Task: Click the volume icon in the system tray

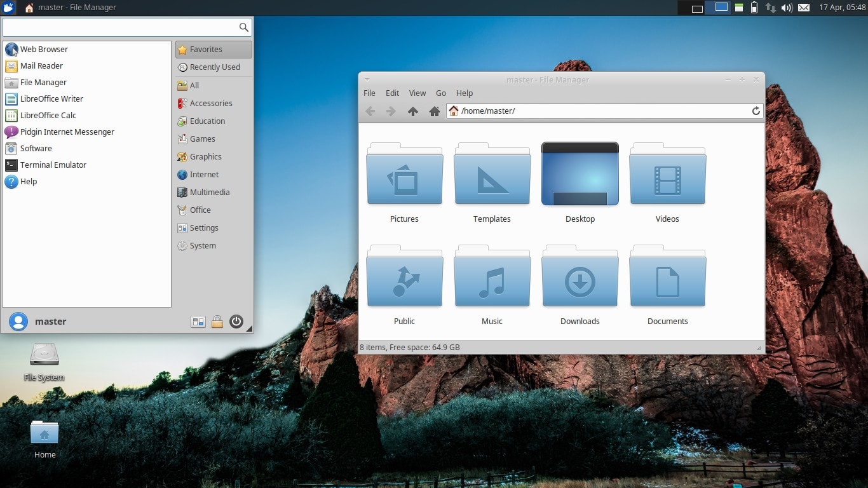Action: pyautogui.click(x=786, y=8)
